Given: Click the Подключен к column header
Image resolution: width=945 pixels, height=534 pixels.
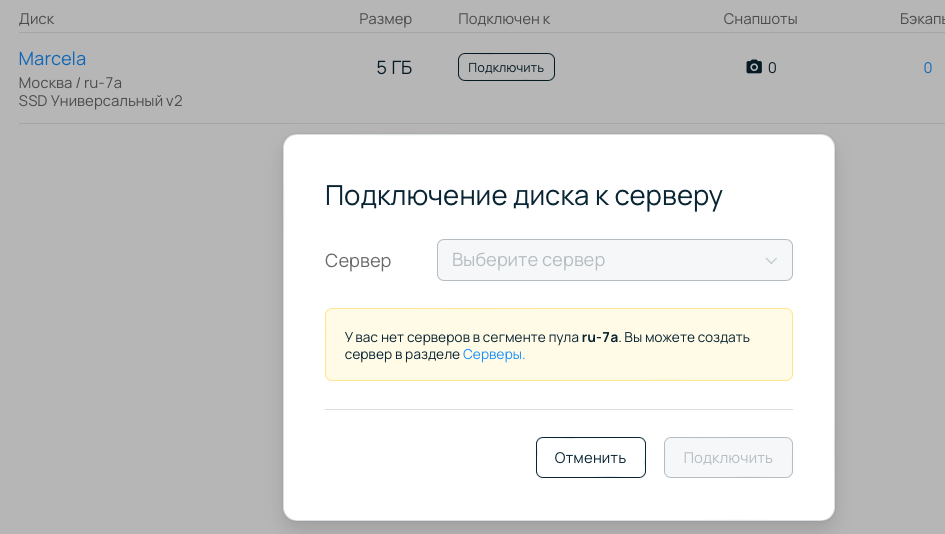Looking at the screenshot, I should coord(504,19).
